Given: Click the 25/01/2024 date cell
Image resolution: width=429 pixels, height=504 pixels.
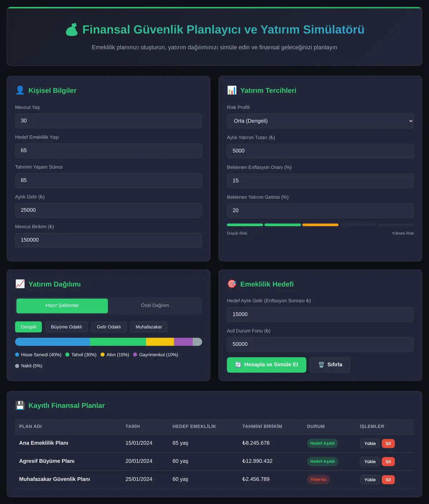Looking at the screenshot, I should (139, 479).
